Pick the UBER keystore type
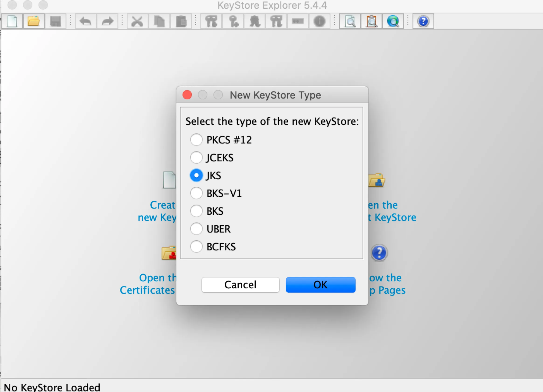Screen dimensions: 543x392 pos(196,229)
